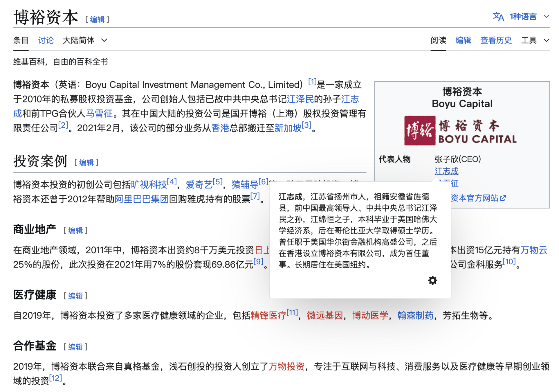
Task: Open the 大陆简体 variant dropdown
Action: (85, 40)
